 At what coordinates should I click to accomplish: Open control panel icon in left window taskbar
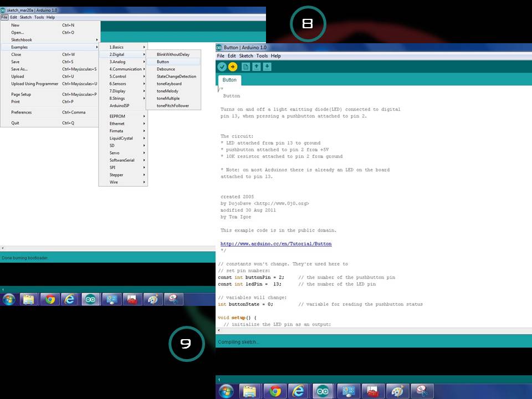111,299
